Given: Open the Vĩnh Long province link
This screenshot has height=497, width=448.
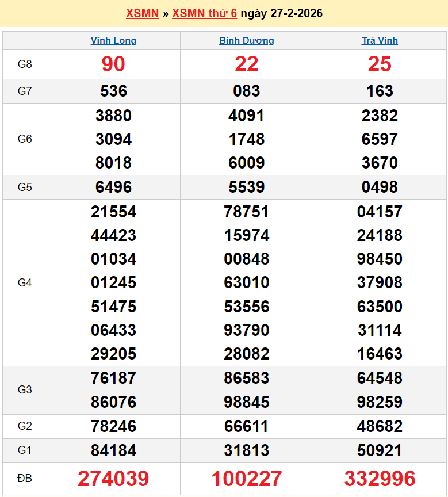Looking at the screenshot, I should tap(113, 41).
